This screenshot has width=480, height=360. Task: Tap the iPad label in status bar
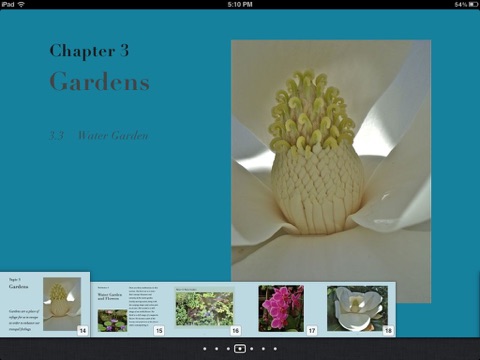click(x=8, y=4)
